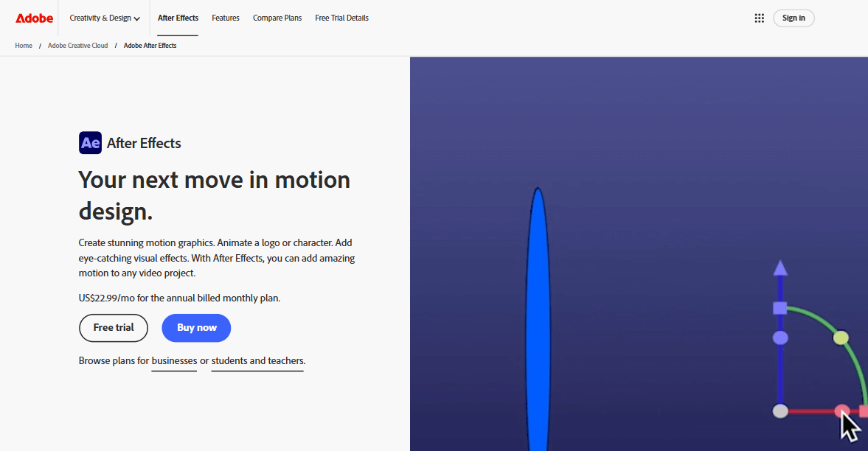
Task: Start the Free trial button
Action: [x=114, y=328]
